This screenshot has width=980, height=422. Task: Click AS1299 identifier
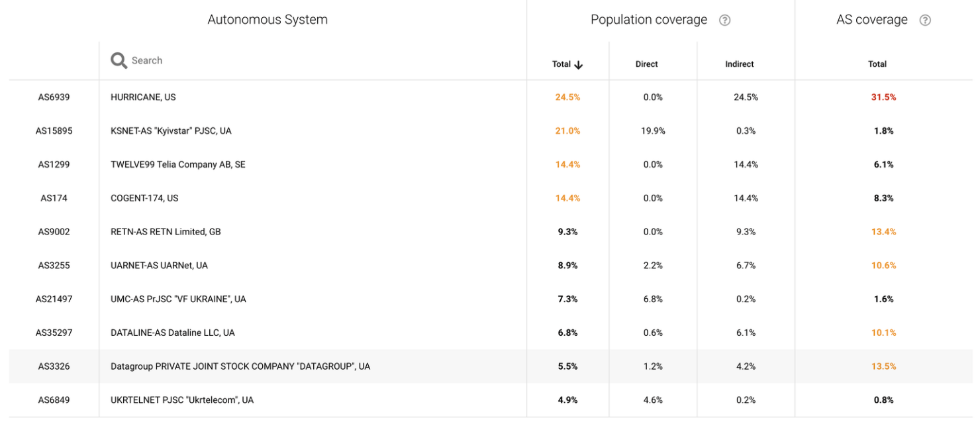pos(54,164)
